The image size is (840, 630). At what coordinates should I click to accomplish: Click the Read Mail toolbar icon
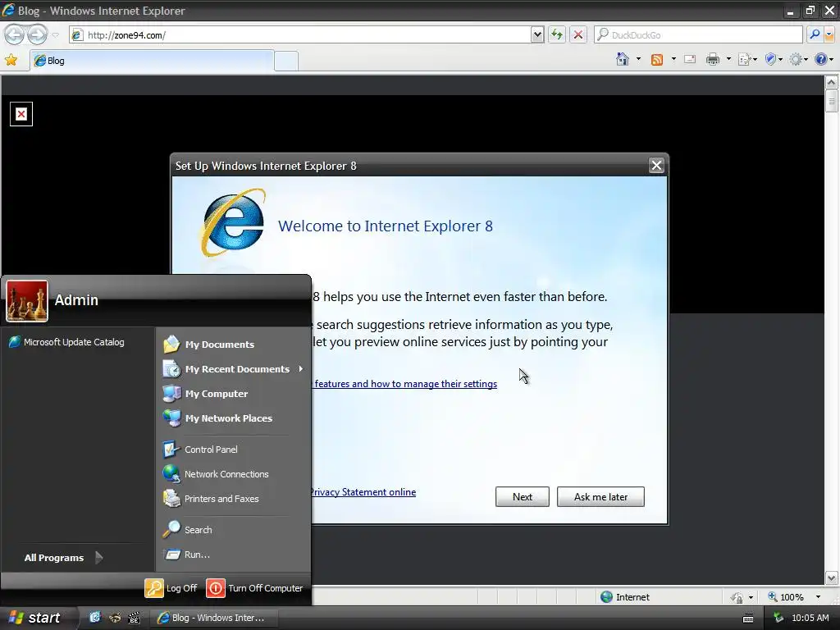coord(690,59)
